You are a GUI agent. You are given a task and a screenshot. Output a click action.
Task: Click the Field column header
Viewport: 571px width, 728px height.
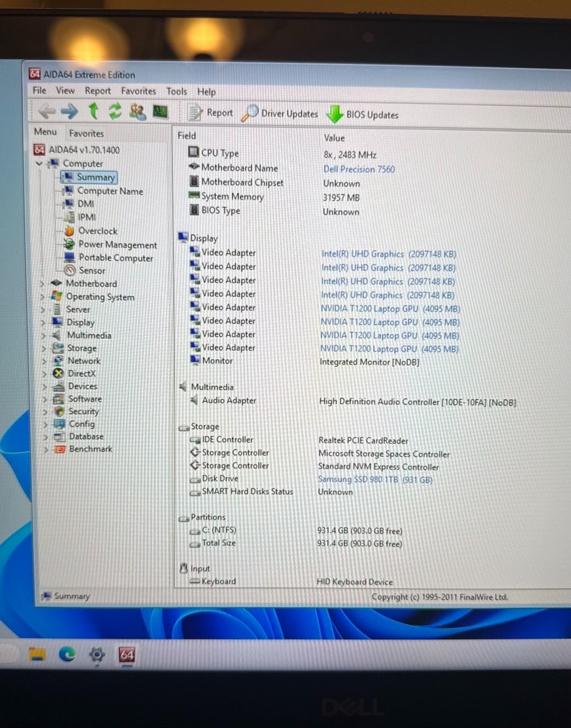(x=187, y=135)
